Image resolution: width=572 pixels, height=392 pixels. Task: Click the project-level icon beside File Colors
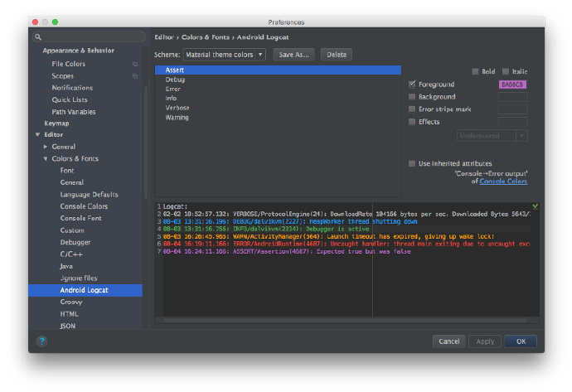(135, 64)
